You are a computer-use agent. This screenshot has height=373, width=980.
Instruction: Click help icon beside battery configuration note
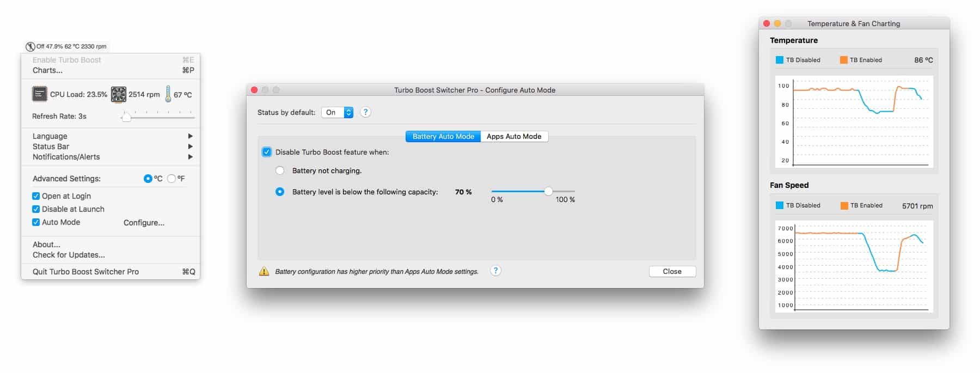point(495,271)
